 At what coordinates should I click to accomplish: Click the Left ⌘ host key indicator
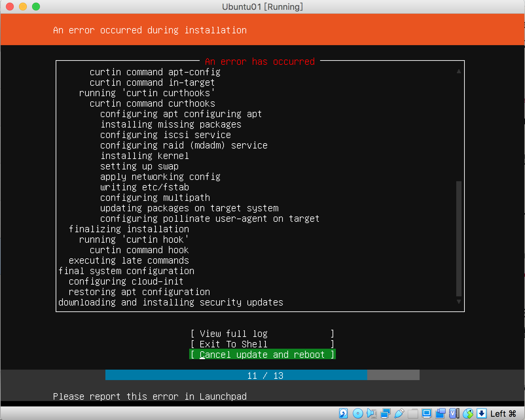(x=503, y=414)
